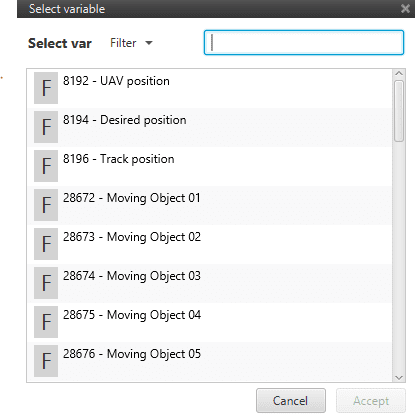This screenshot has width=415, height=418.
Task: Close the Select variable dialog
Action: tap(405, 8)
